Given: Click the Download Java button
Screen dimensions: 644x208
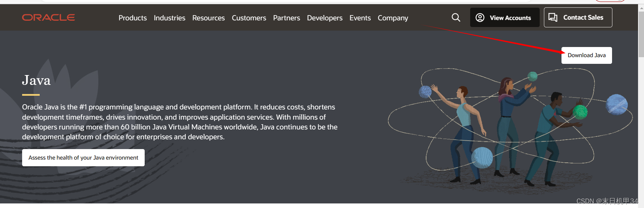Looking at the screenshot, I should [x=587, y=55].
